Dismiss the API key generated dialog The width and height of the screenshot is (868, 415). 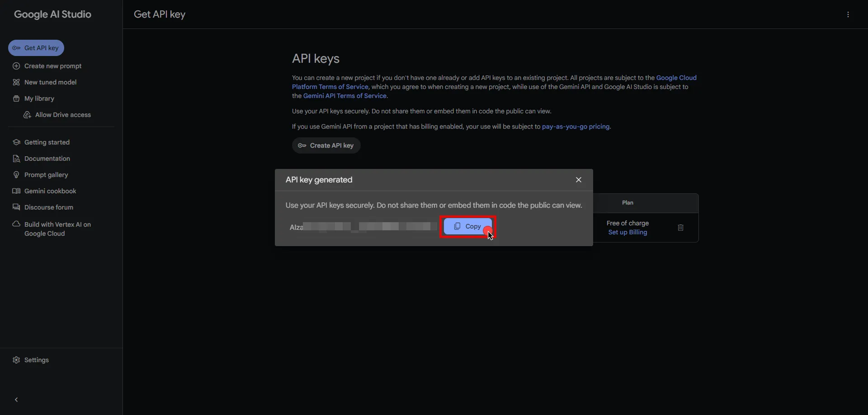click(579, 179)
